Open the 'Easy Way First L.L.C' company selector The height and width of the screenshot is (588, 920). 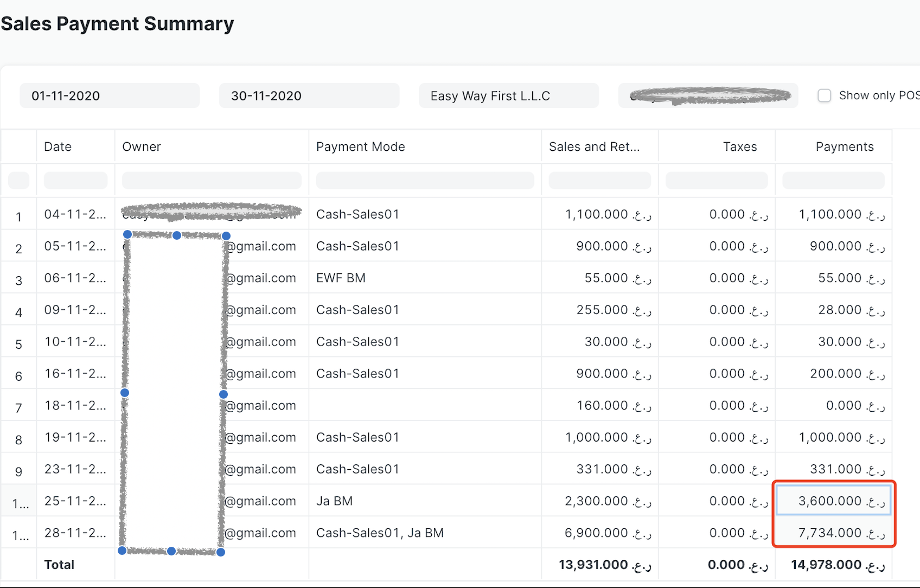tap(508, 95)
